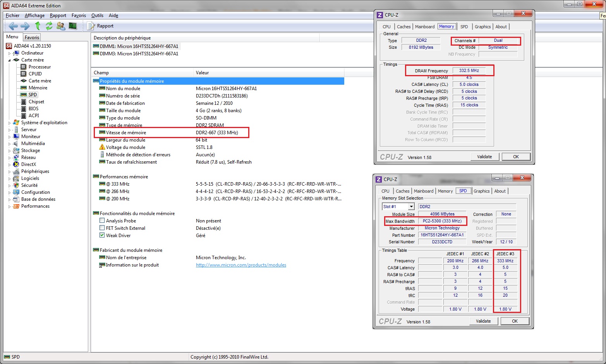The image size is (606, 364).
Task: Click Validate in the lower CPU-Z window
Action: click(483, 321)
